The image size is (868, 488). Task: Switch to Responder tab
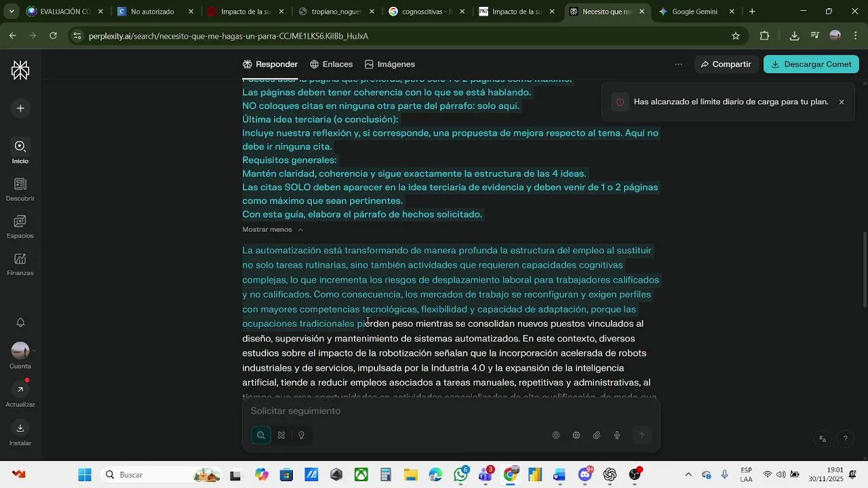coord(270,64)
